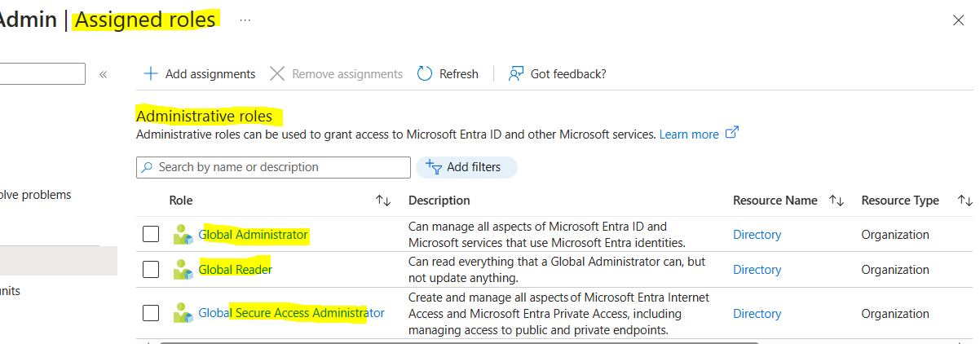Click the Remove assignments X icon
Image resolution: width=980 pixels, height=344 pixels.
277,73
